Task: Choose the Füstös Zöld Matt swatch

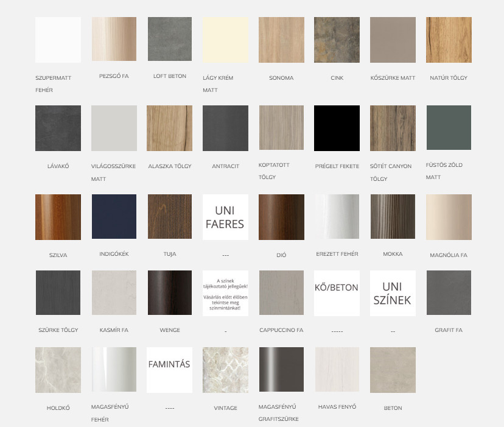Action: [x=449, y=128]
